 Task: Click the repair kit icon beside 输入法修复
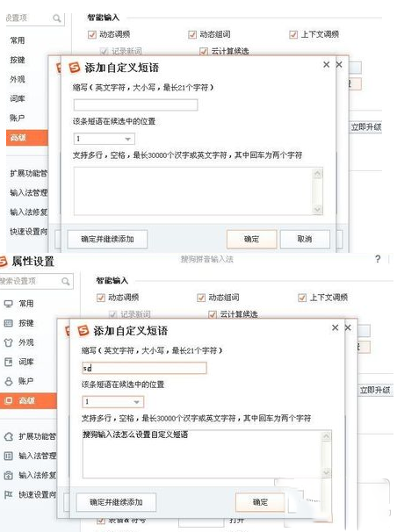pyautogui.click(x=9, y=475)
